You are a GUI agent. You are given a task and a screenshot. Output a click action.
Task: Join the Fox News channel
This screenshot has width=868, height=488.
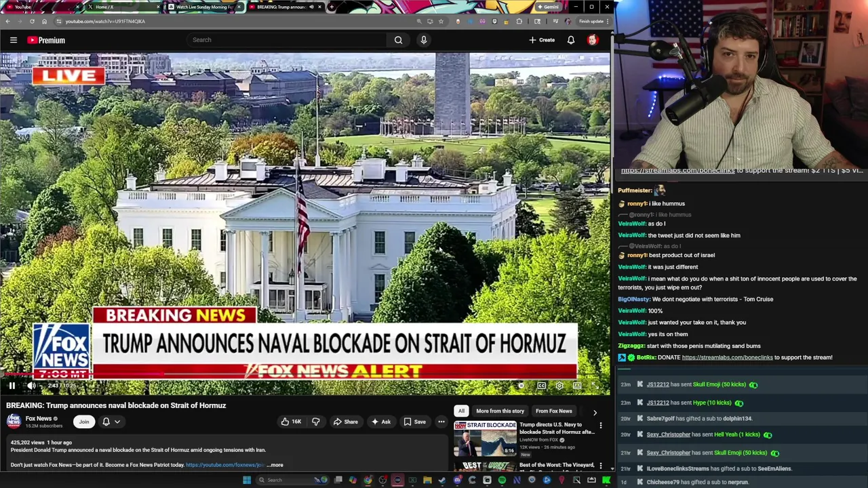click(x=84, y=422)
